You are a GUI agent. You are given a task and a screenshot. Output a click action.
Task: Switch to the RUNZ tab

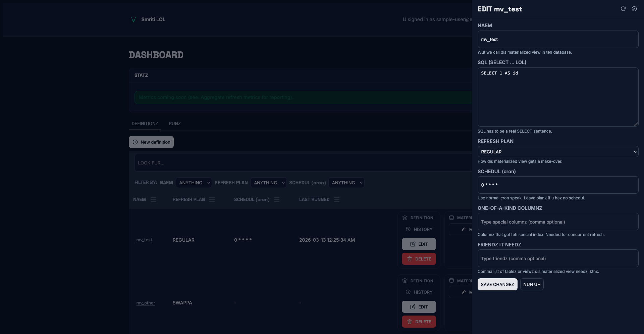(174, 124)
